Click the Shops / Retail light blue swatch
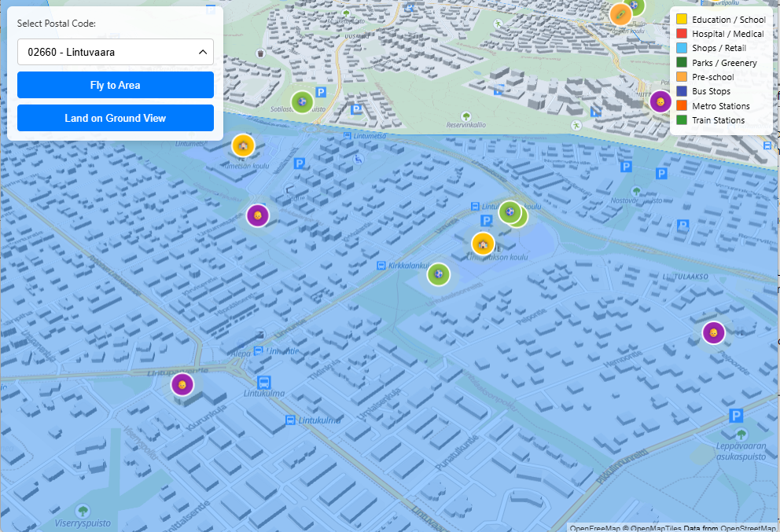The height and width of the screenshot is (532, 780). pyautogui.click(x=682, y=48)
